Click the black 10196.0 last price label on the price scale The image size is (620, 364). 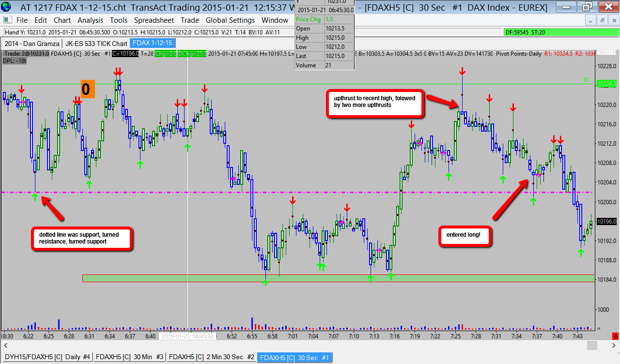click(606, 221)
